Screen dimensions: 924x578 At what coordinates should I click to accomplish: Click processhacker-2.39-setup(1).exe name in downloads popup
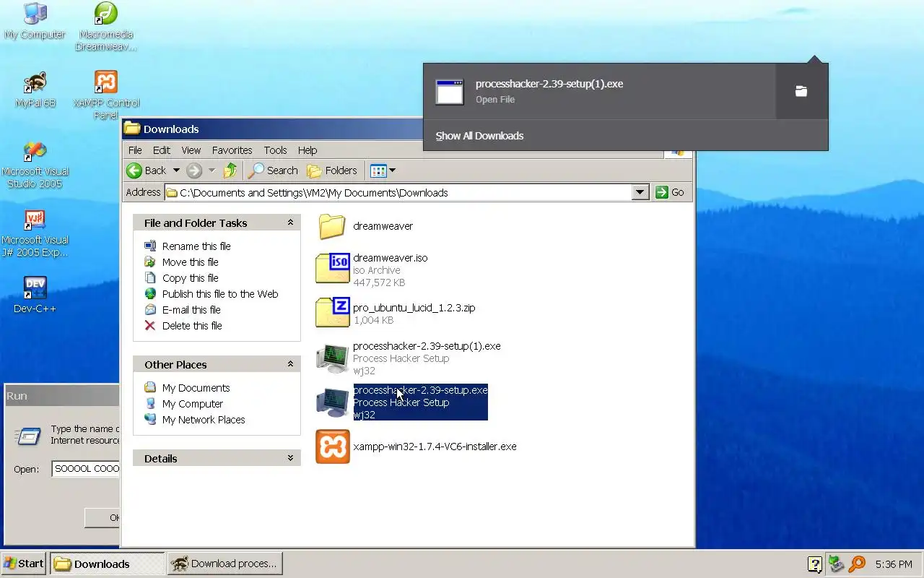[549, 84]
